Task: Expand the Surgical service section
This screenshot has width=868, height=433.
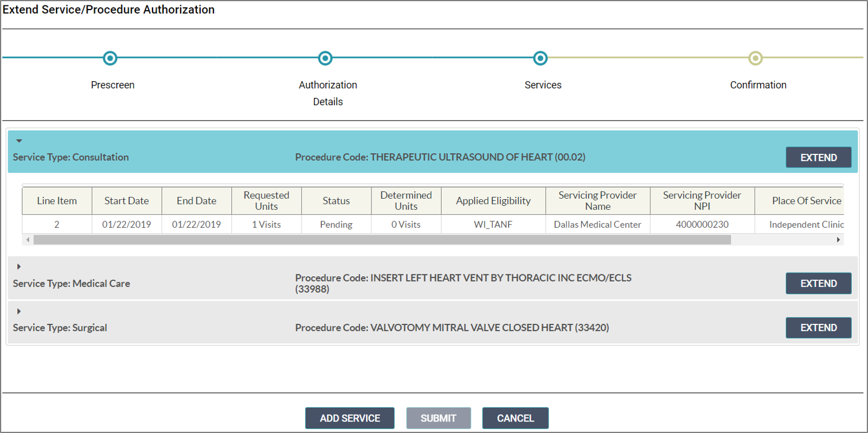Action: 19,311
